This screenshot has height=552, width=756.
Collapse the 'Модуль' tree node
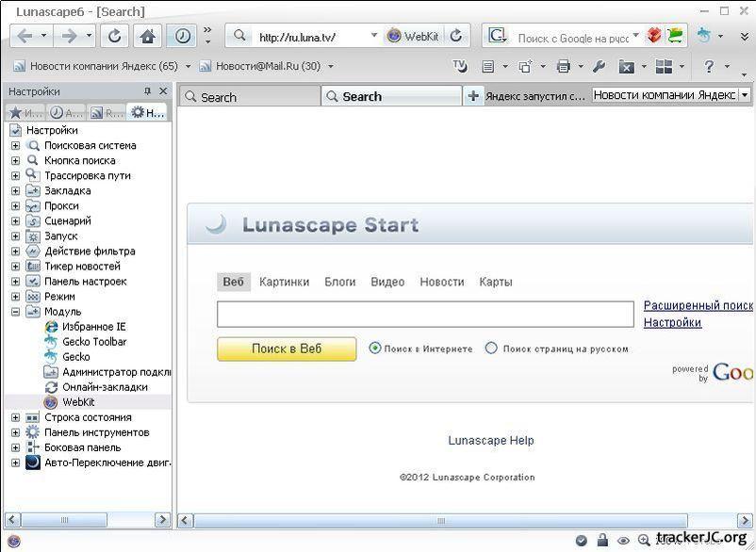point(15,312)
